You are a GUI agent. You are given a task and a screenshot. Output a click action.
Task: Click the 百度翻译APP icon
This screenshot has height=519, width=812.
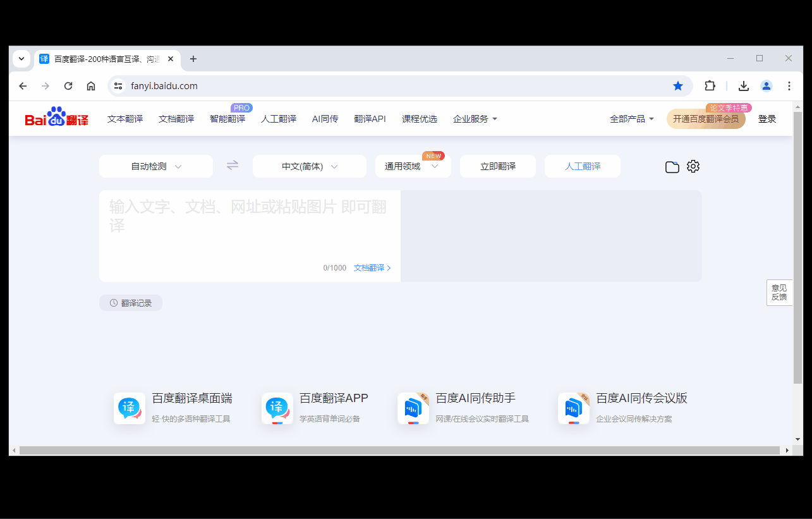point(277,408)
